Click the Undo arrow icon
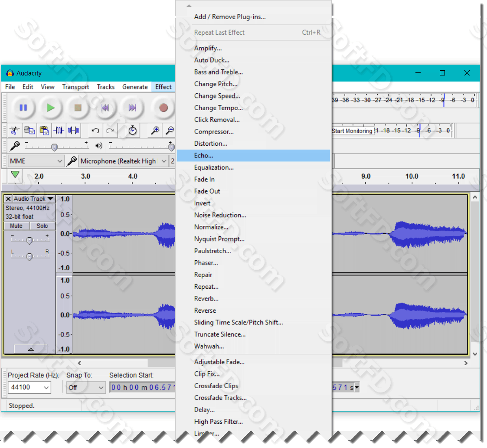 point(95,131)
